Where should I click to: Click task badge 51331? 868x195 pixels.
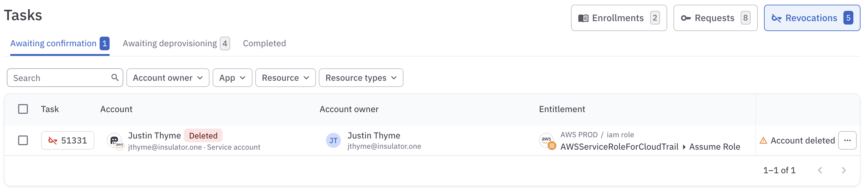tap(67, 140)
